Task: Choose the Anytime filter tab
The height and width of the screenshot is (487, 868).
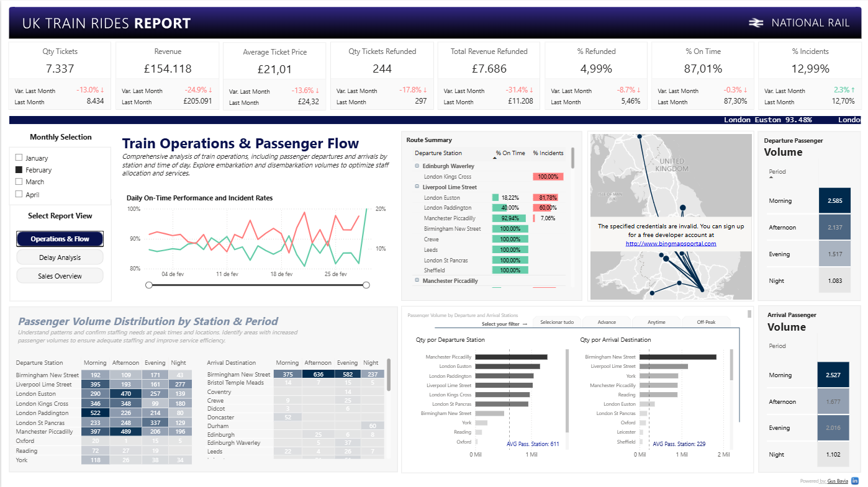Action: click(x=656, y=322)
